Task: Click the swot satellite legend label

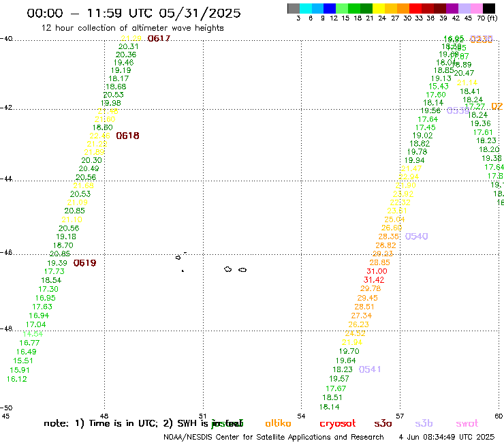Action: coord(467,424)
